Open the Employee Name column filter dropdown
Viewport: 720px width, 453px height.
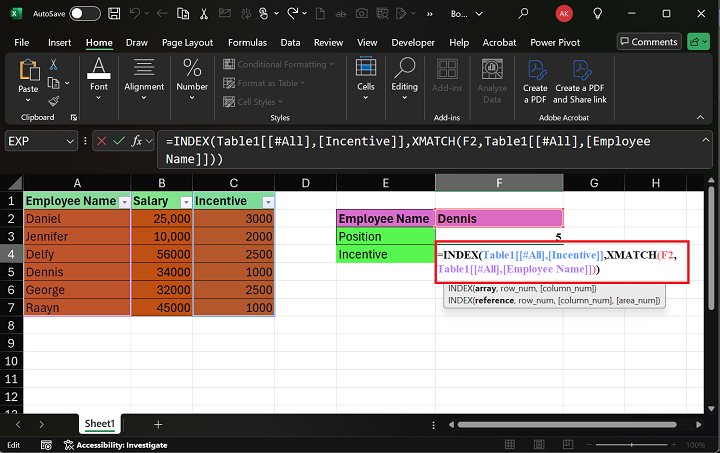(x=123, y=201)
